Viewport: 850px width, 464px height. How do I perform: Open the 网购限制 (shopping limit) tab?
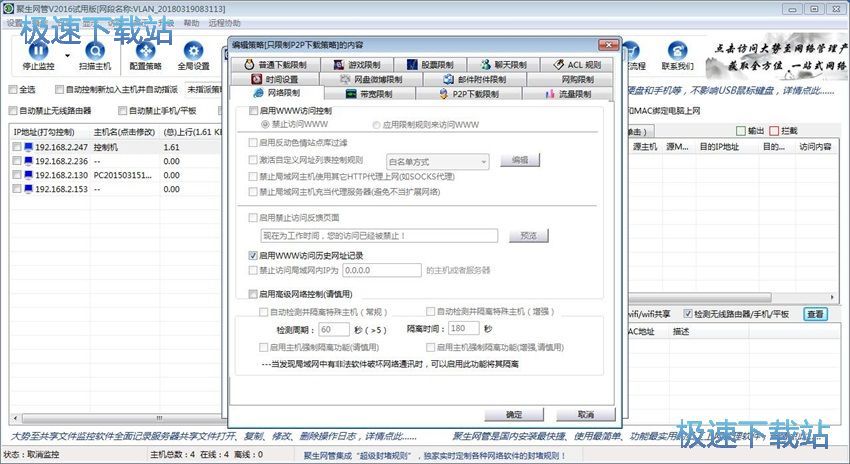pyautogui.click(x=570, y=79)
